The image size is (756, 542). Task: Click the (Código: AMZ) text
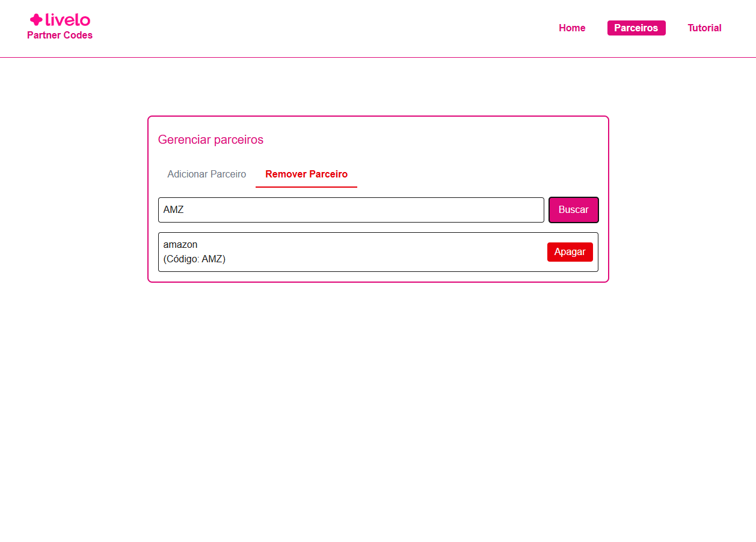point(194,259)
